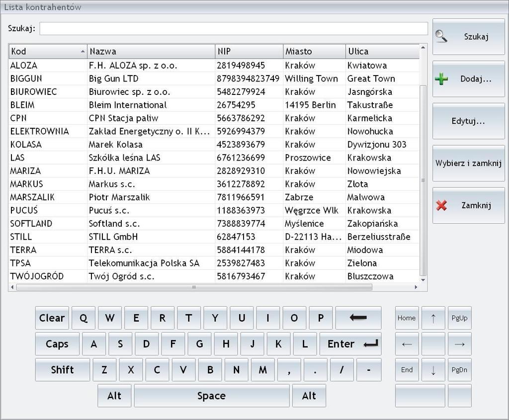The width and height of the screenshot is (509, 420).
Task: Click the PgDn key
Action: click(459, 370)
